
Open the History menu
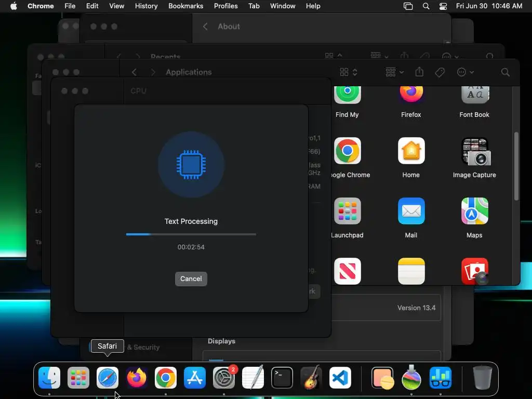pos(146,6)
